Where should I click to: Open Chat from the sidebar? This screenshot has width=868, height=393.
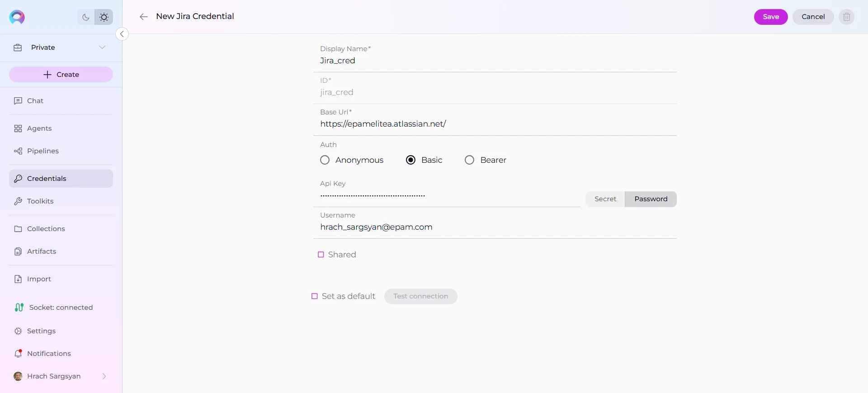[x=61, y=101]
